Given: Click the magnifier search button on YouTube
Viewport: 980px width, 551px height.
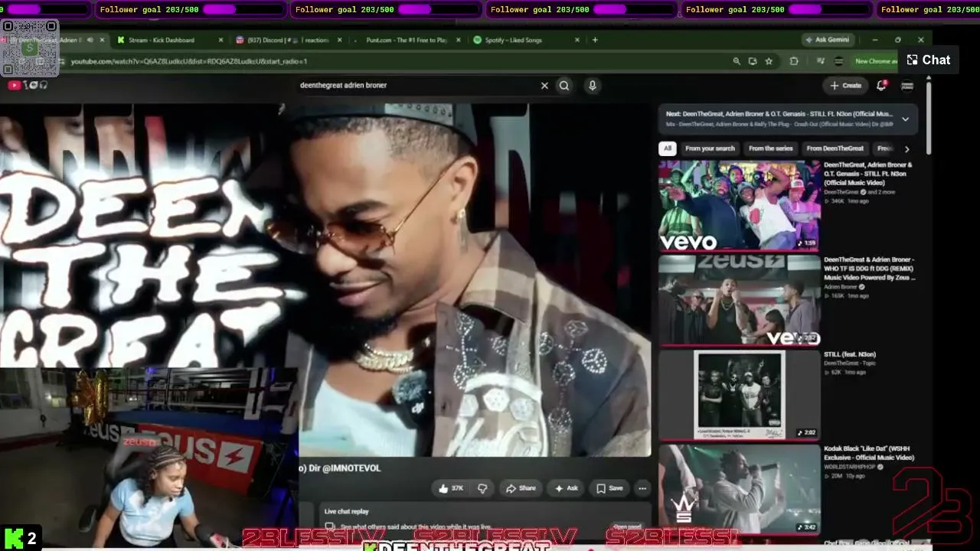Looking at the screenshot, I should click(x=564, y=86).
